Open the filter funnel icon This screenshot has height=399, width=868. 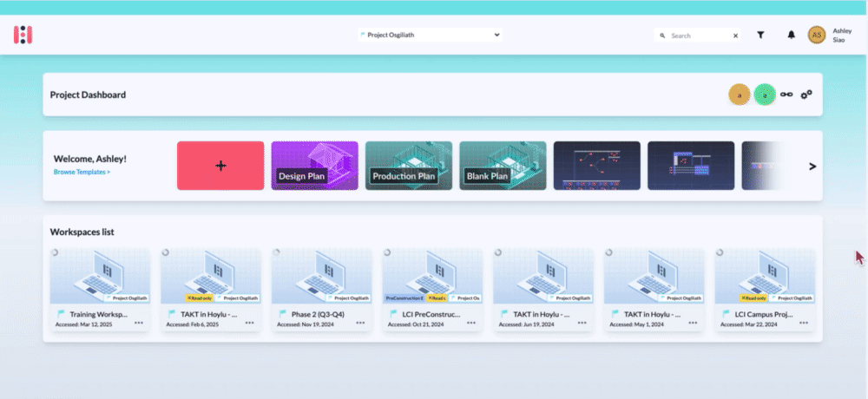[x=760, y=35]
